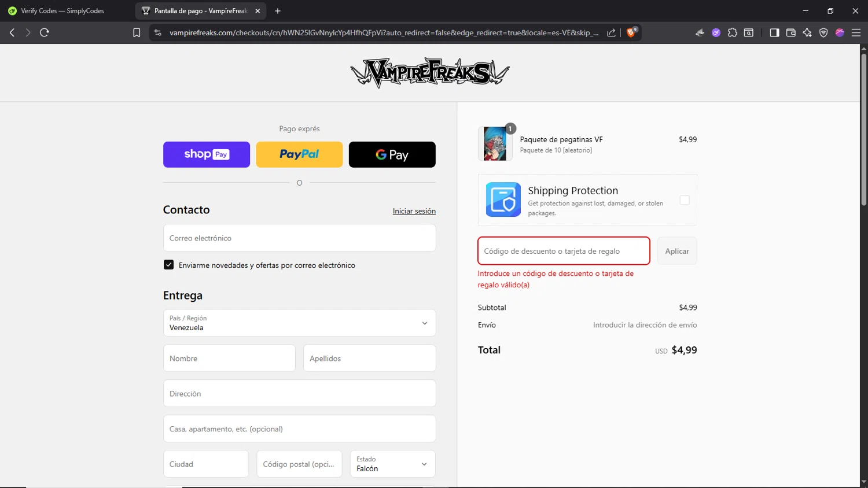
Task: Close the Pantalla de pago tab
Action: point(258,11)
